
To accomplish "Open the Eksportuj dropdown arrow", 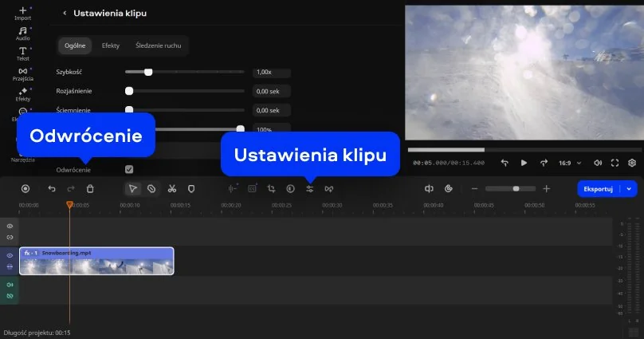I will 630,189.
